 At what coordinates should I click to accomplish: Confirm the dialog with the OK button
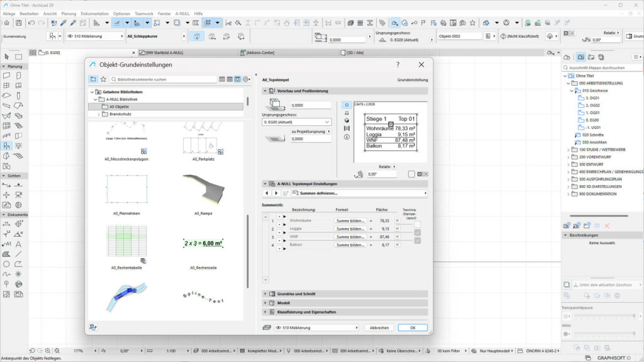pyautogui.click(x=413, y=328)
